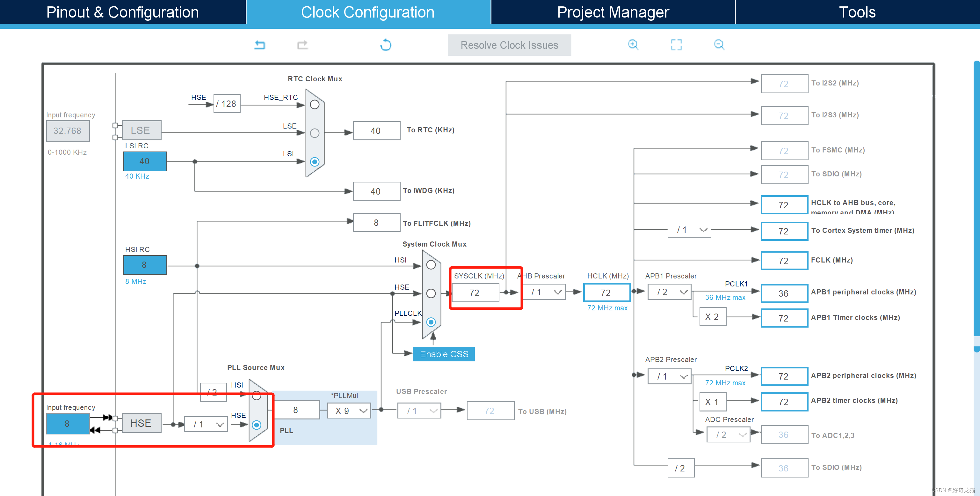Viewport: 980px width, 496px height.
Task: Select HSI in System Clock Mux
Action: 431,265
